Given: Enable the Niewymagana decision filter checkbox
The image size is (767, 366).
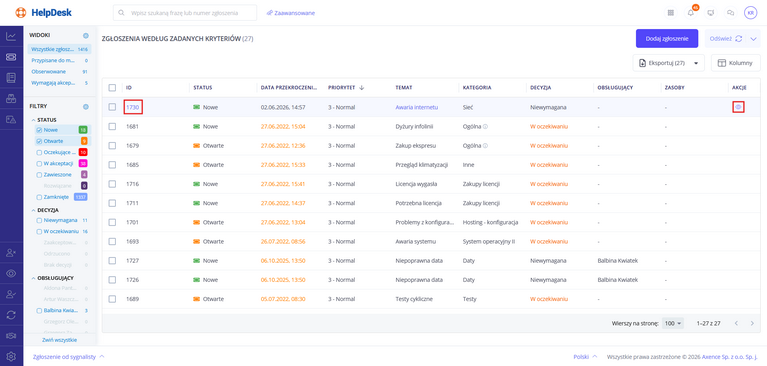Looking at the screenshot, I should [40, 220].
